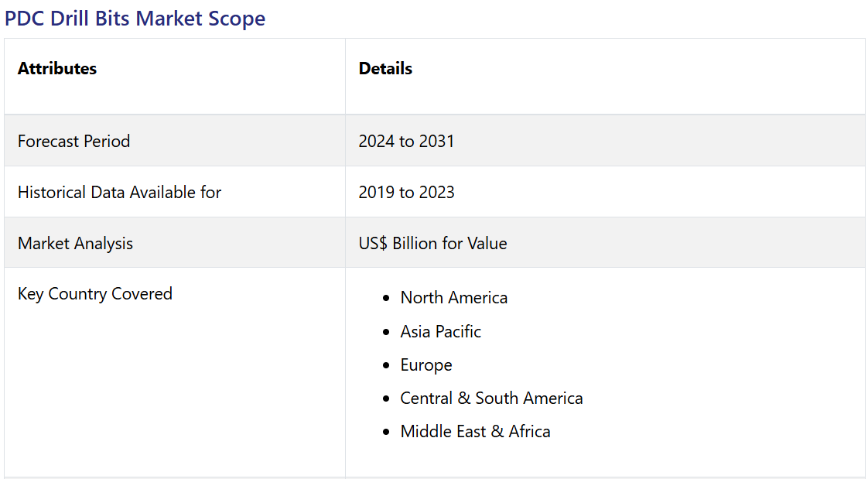Click the 2024 to 2031 value
Image resolution: width=868 pixels, height=479 pixels.
[x=406, y=141]
